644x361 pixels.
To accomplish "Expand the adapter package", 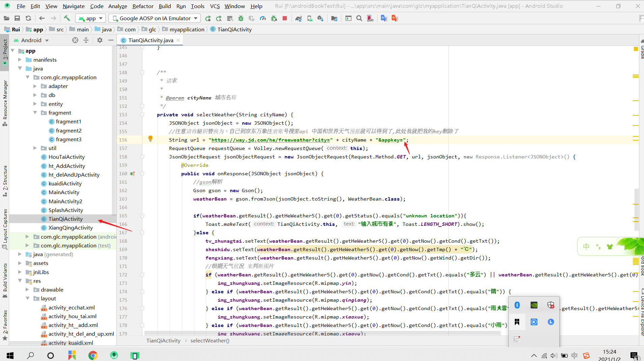I will pyautogui.click(x=35, y=86).
